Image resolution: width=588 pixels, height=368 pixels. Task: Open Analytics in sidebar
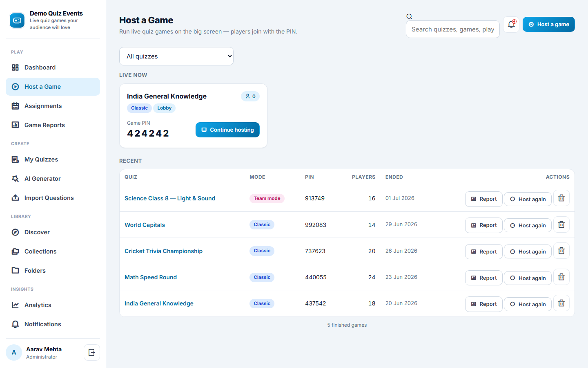pos(53,305)
